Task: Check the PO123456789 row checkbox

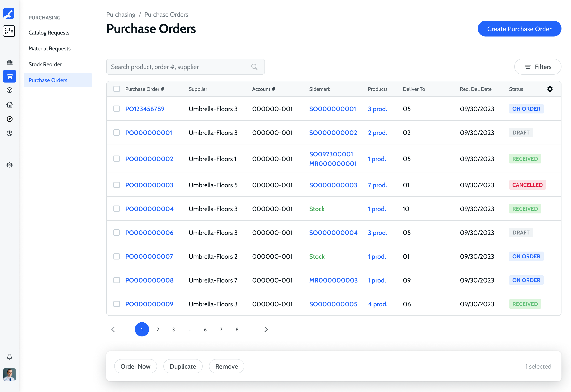Action: pyautogui.click(x=116, y=109)
